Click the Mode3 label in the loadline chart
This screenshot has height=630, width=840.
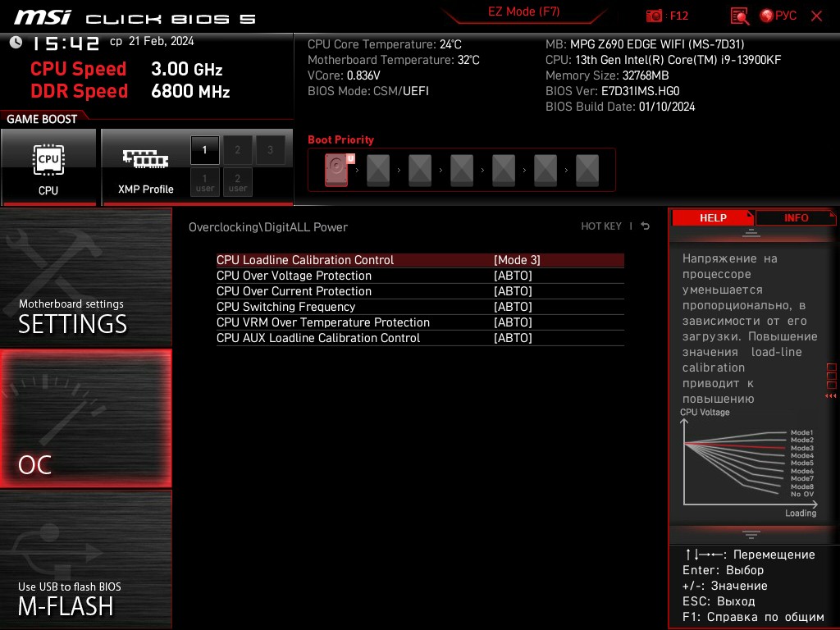[802, 448]
